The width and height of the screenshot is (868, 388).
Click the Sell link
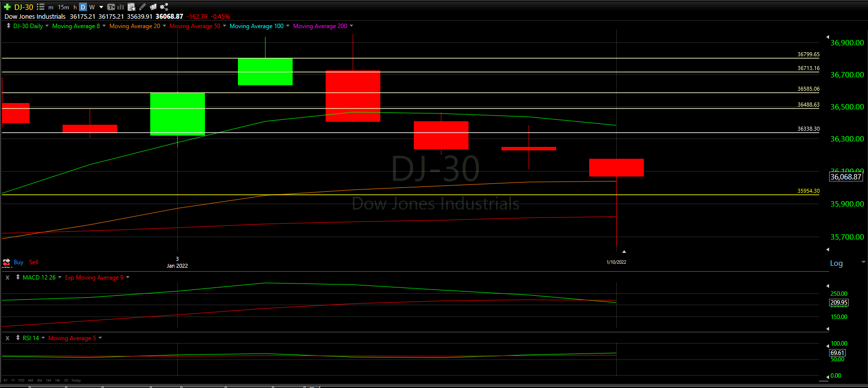click(x=33, y=262)
